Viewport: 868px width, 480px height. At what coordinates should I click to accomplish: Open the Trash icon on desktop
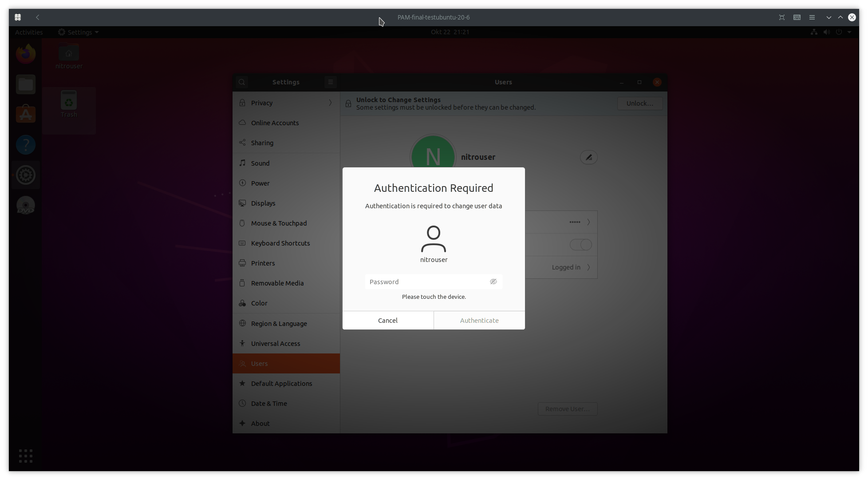[x=69, y=105]
